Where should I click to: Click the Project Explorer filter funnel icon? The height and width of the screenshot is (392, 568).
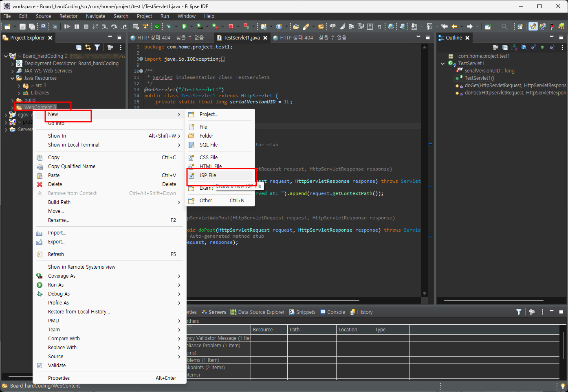(x=97, y=47)
